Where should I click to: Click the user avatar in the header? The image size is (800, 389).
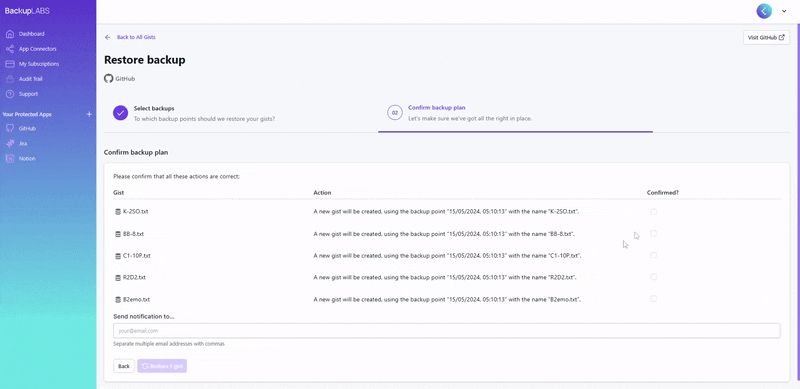pos(764,11)
